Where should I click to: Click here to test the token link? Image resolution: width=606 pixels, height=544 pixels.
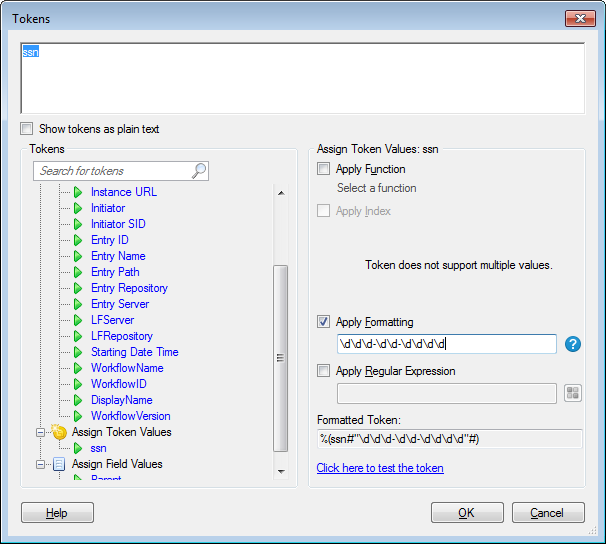click(x=380, y=468)
